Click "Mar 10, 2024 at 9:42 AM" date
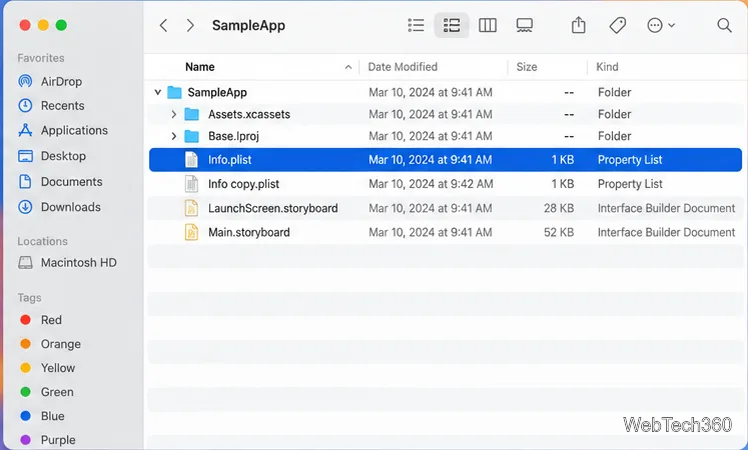748x450 pixels. tap(431, 184)
